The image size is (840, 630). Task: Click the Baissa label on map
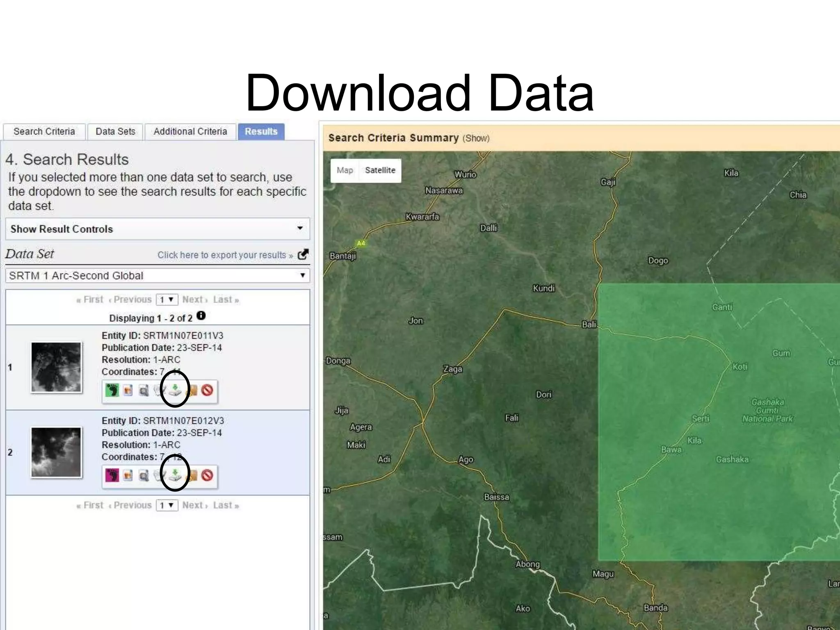tap(497, 497)
